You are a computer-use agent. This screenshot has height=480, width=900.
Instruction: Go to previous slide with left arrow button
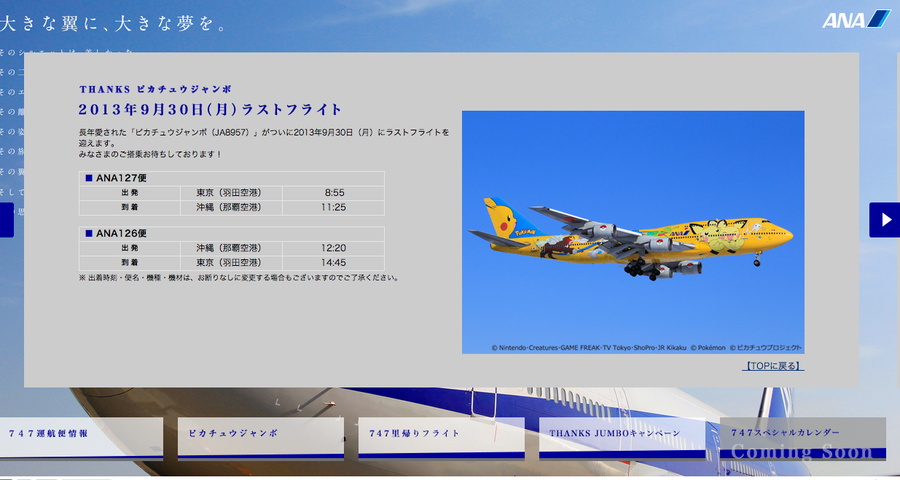tap(6, 220)
